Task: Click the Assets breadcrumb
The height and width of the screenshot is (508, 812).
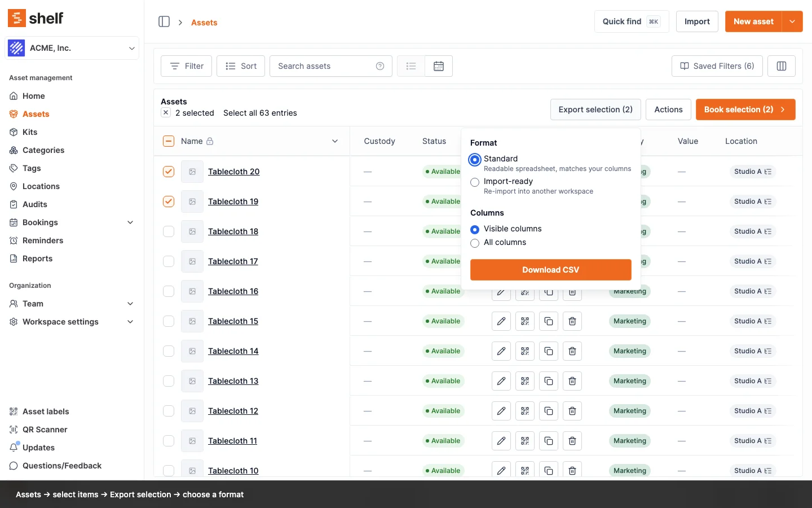Action: 204,23
